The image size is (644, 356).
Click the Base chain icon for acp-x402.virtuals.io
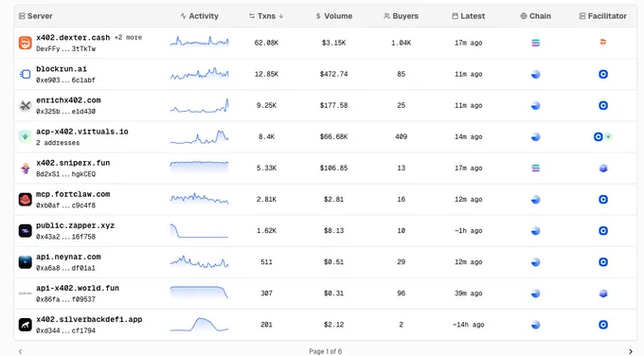tap(536, 136)
